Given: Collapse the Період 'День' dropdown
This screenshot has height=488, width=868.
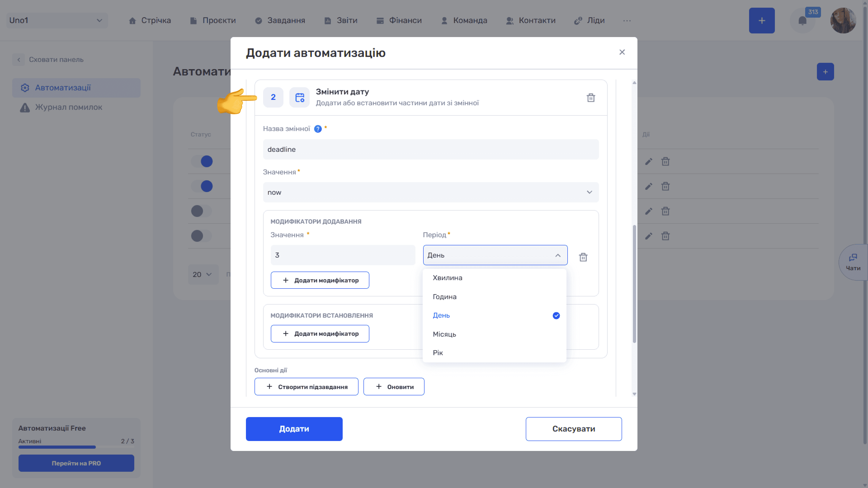Looking at the screenshot, I should pyautogui.click(x=495, y=255).
